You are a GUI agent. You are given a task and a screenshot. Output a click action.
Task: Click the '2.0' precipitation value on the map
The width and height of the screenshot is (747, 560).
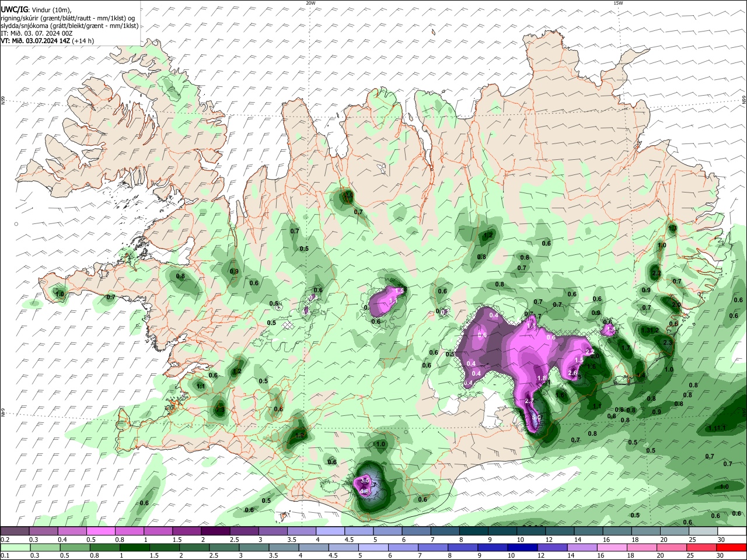click(676, 304)
